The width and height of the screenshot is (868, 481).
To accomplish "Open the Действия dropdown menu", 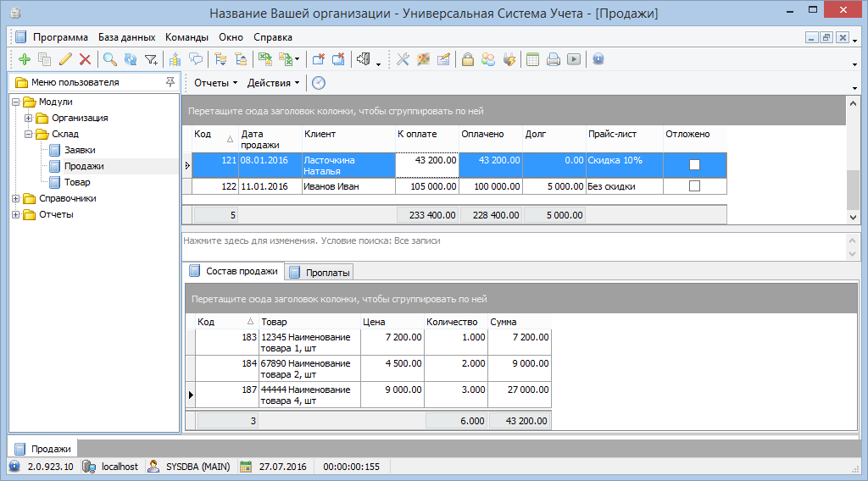I will click(273, 83).
